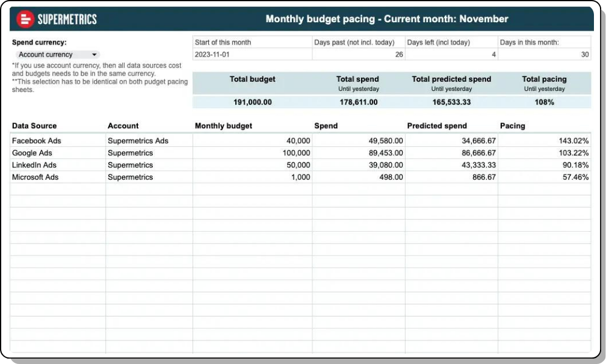Click the Pacing column header

click(x=512, y=126)
